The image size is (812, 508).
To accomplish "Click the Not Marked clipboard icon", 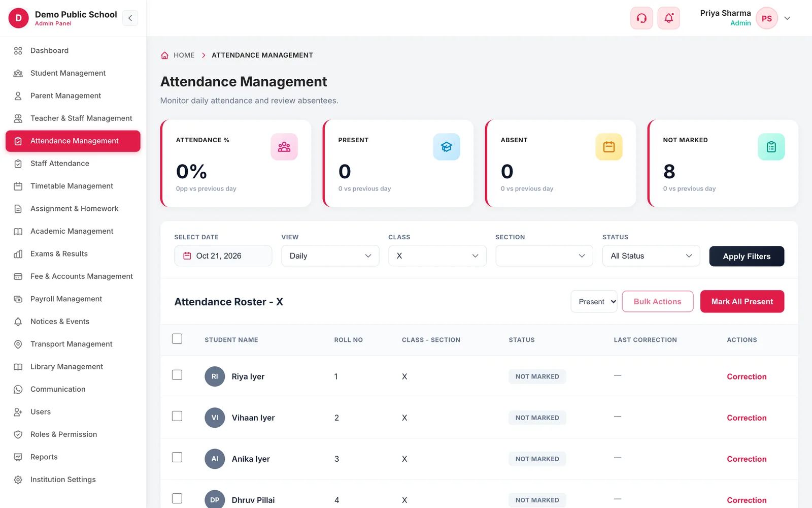I will pos(771,147).
